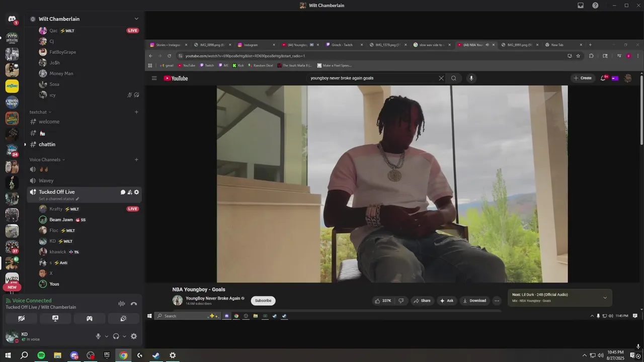
Task: Open chat for Tucked Off Live channel
Action: coord(123,192)
